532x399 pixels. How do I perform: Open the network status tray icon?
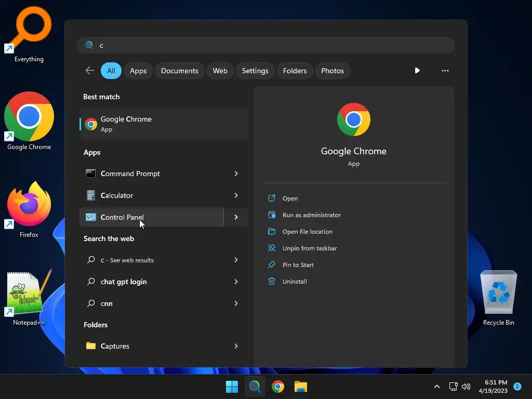point(453,387)
